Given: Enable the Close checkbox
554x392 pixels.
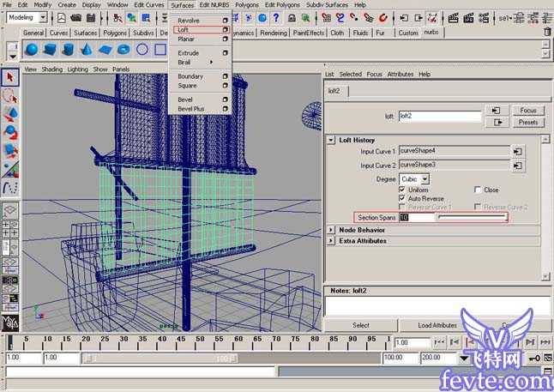Looking at the screenshot, I should coord(478,190).
